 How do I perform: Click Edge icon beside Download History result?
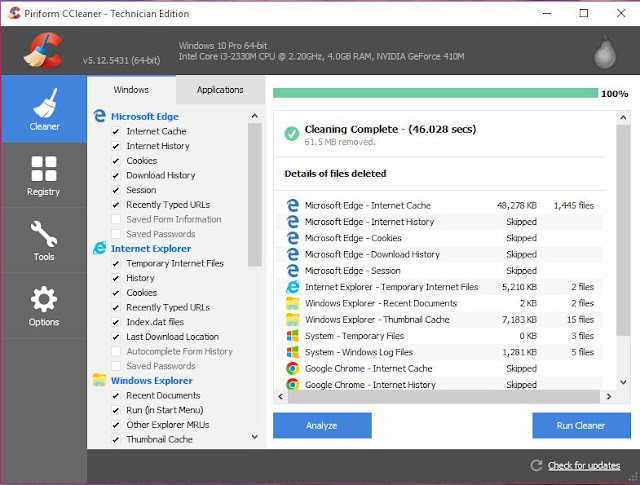point(292,254)
